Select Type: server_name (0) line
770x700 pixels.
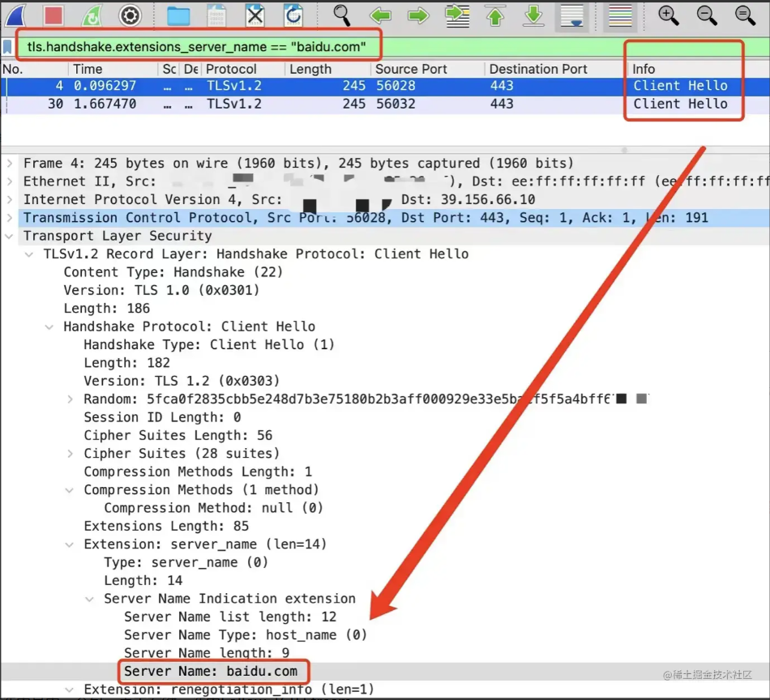186,562
